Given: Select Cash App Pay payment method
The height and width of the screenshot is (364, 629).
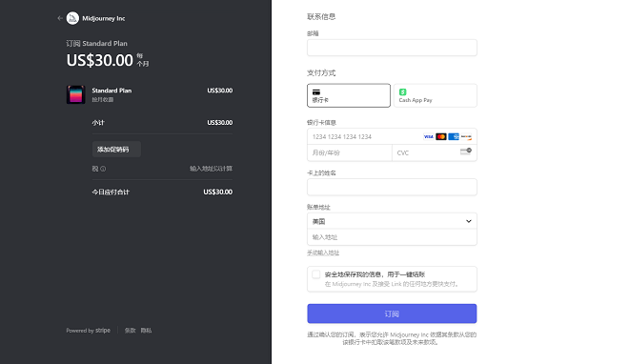Looking at the screenshot, I should pos(436,95).
